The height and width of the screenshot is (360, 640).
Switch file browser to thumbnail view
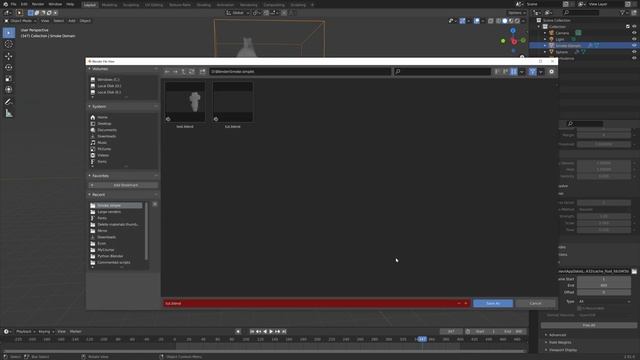pyautogui.click(x=513, y=72)
